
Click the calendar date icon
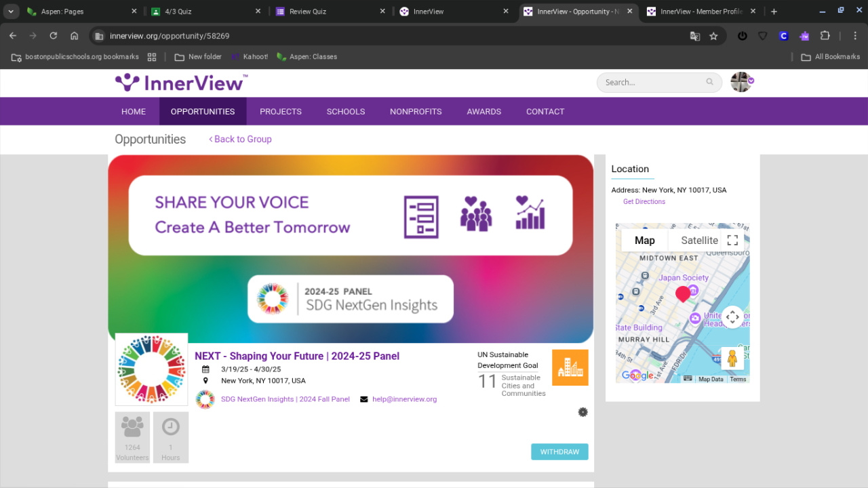pos(205,369)
